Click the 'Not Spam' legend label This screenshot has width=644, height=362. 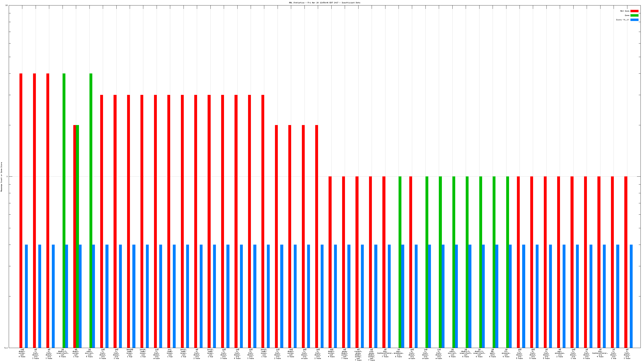[625, 11]
